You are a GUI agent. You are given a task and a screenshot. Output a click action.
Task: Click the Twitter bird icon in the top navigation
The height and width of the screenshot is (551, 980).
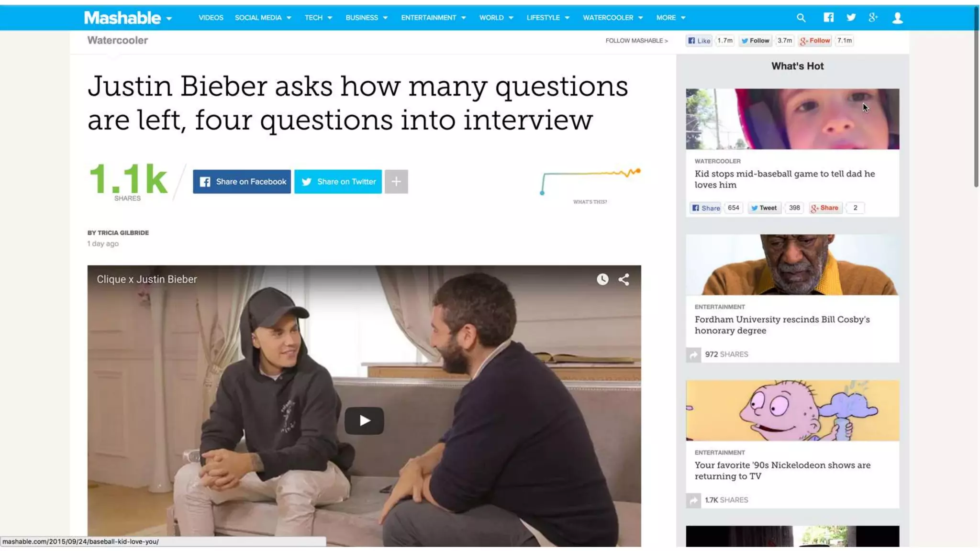851,17
